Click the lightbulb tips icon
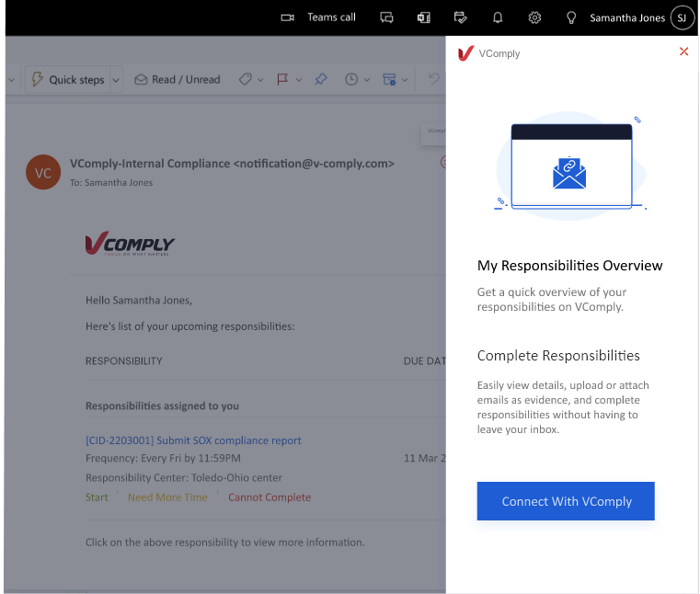 pyautogui.click(x=571, y=17)
